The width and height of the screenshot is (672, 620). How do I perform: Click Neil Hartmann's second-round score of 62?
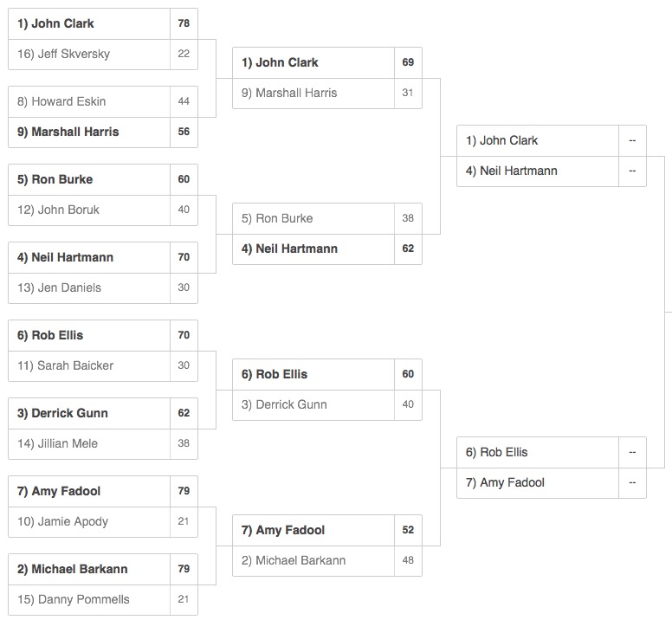tap(408, 249)
